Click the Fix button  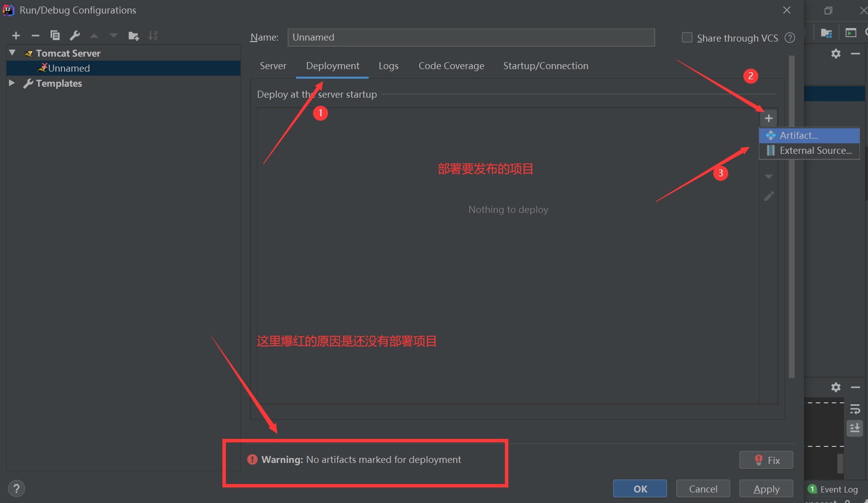(766, 460)
